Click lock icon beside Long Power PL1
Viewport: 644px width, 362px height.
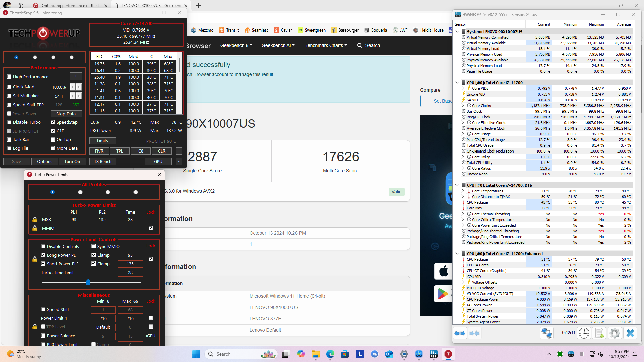(35, 259)
